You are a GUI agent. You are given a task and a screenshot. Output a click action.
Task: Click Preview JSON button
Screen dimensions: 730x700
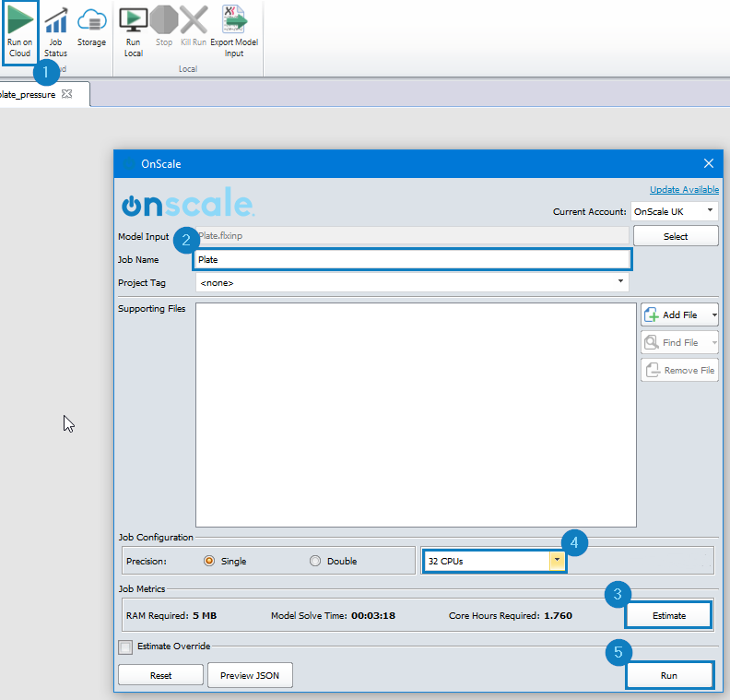click(x=250, y=675)
